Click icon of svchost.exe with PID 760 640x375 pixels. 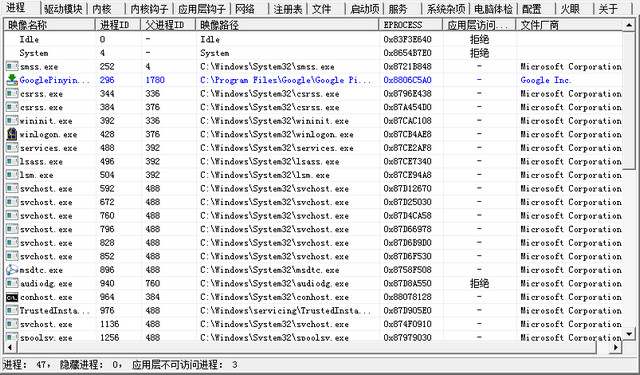coord(12,215)
